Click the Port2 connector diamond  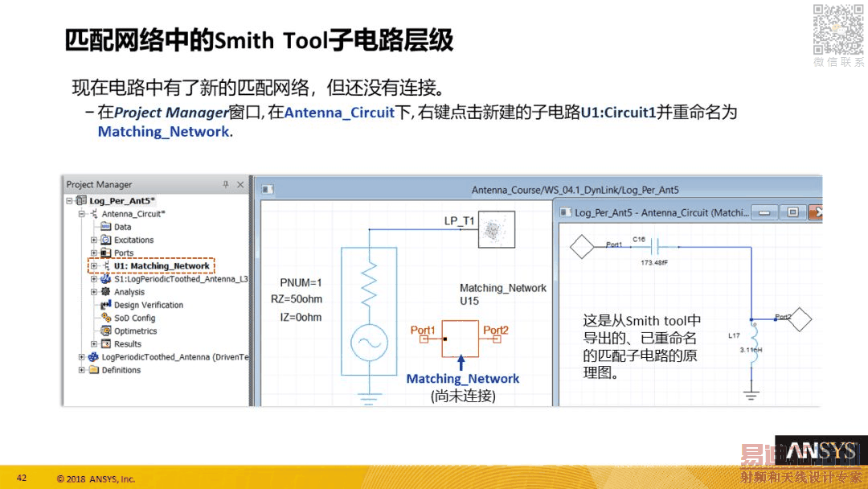(800, 319)
